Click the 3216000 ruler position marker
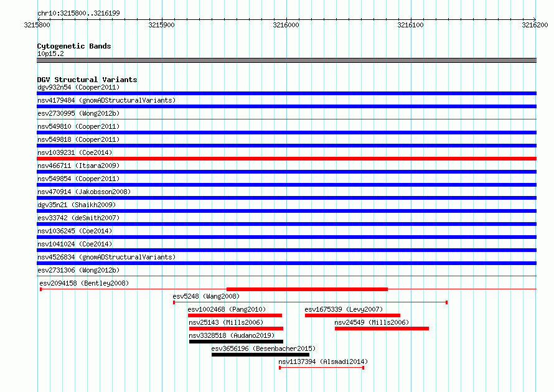 (286, 25)
